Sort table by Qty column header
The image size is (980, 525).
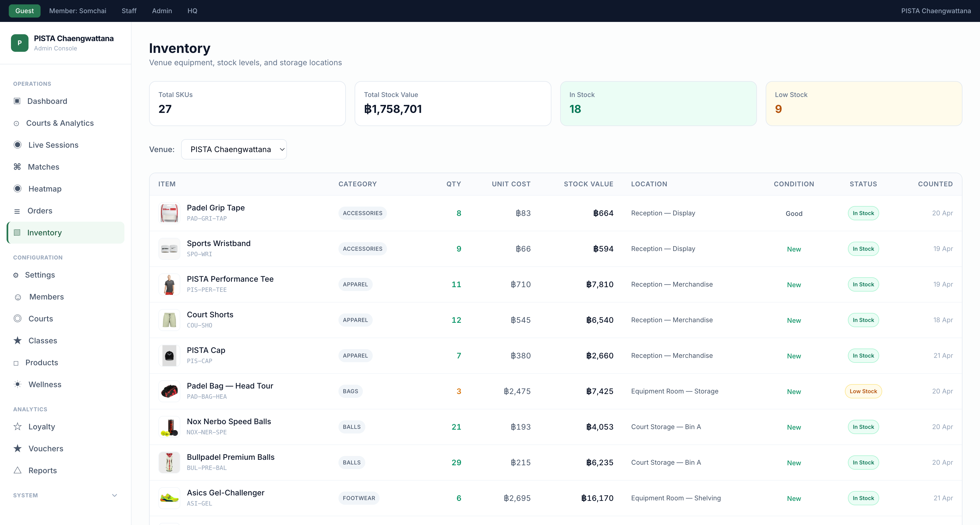tap(454, 184)
